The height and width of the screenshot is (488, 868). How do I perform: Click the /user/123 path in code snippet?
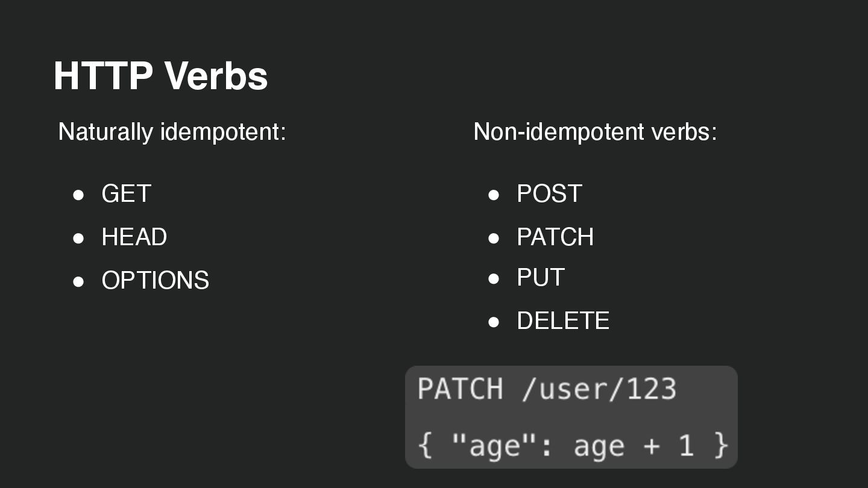[x=599, y=389]
